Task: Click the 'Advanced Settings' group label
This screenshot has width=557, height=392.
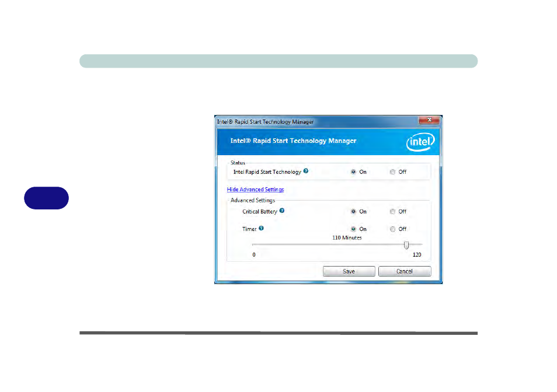Action: (253, 201)
